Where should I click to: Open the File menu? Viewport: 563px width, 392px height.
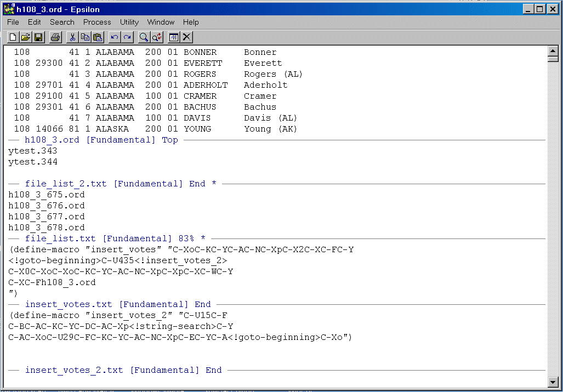point(13,22)
